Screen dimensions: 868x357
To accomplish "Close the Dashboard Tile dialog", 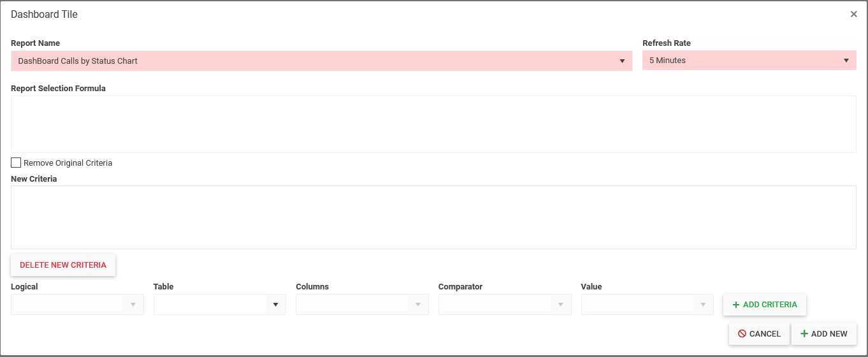I will point(853,14).
